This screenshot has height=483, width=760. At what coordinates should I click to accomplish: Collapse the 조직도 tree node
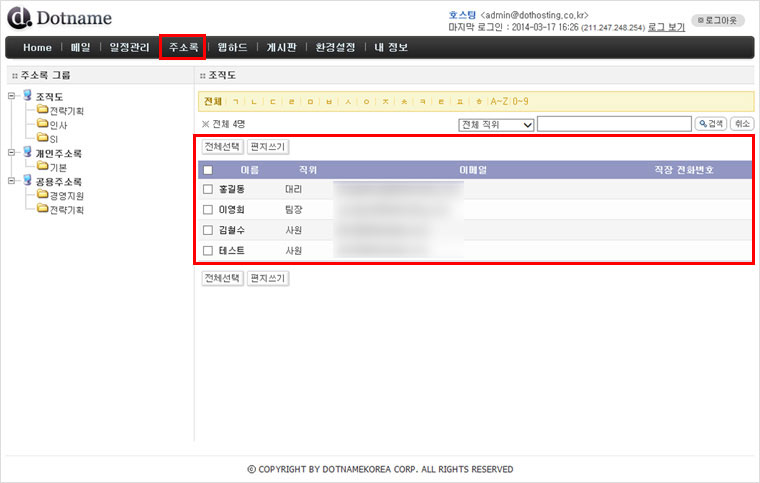[x=11, y=96]
